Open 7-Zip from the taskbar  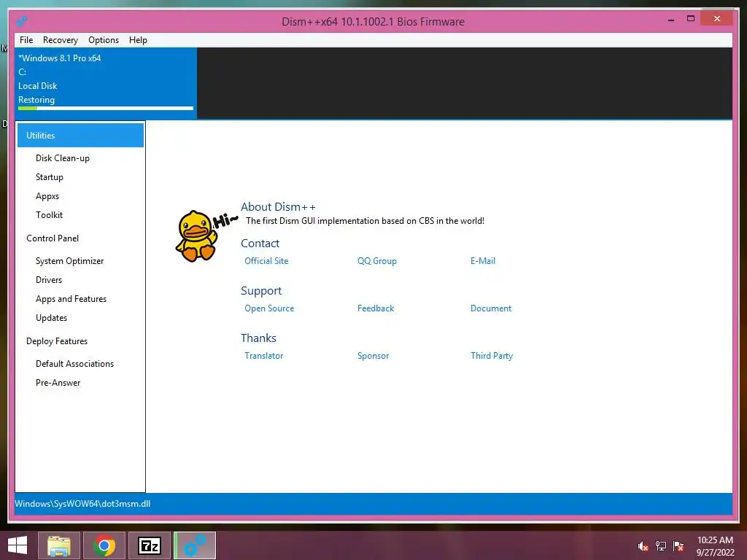tap(150, 545)
